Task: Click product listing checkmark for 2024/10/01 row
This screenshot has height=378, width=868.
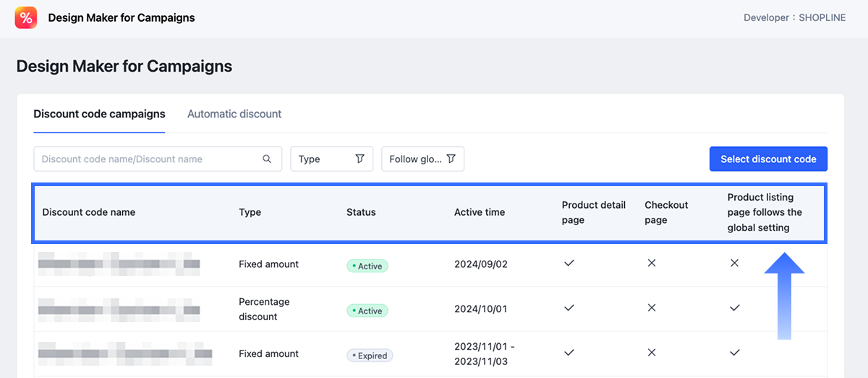Action: pyautogui.click(x=734, y=308)
